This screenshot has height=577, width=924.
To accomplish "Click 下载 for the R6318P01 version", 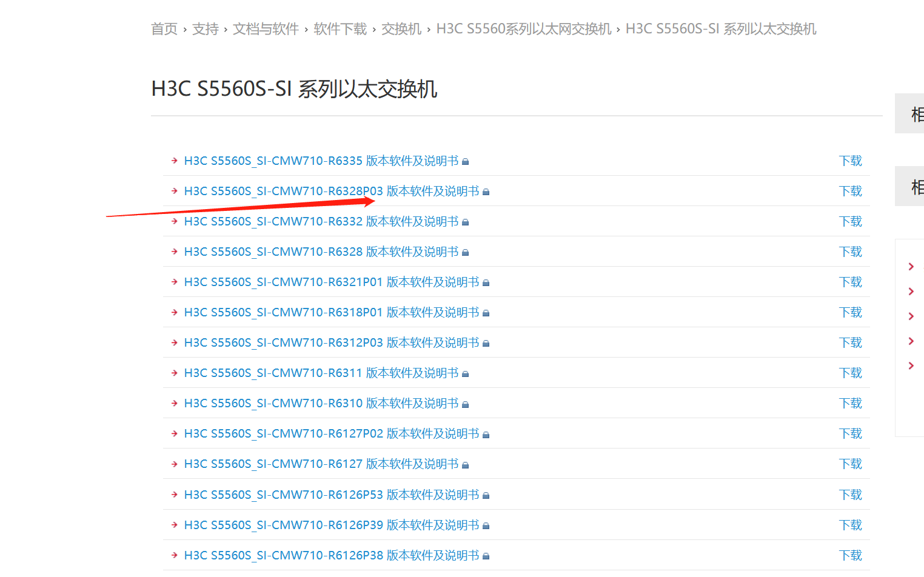I will point(851,312).
